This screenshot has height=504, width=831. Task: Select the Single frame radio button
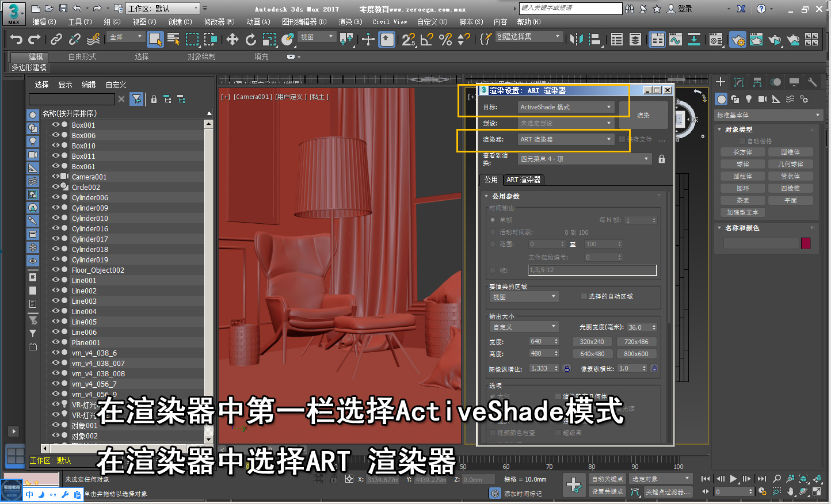pyautogui.click(x=493, y=220)
